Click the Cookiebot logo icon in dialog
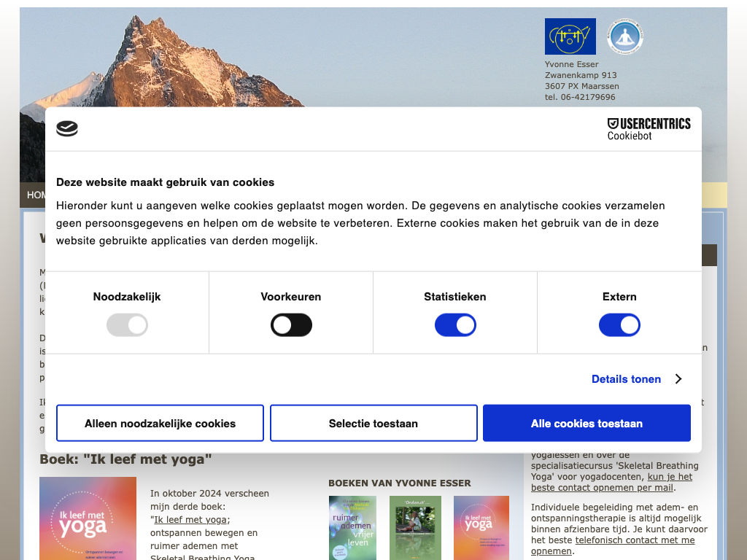This screenshot has width=747, height=560. pos(66,128)
